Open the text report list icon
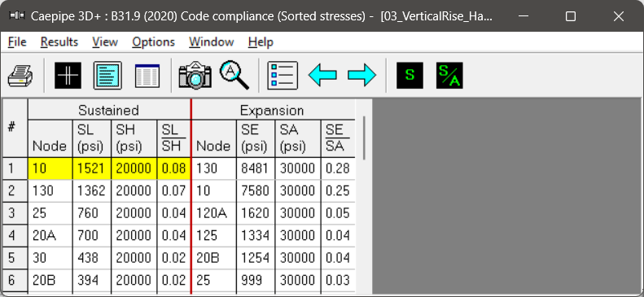Screen dimensions: 644x297 click(107, 76)
